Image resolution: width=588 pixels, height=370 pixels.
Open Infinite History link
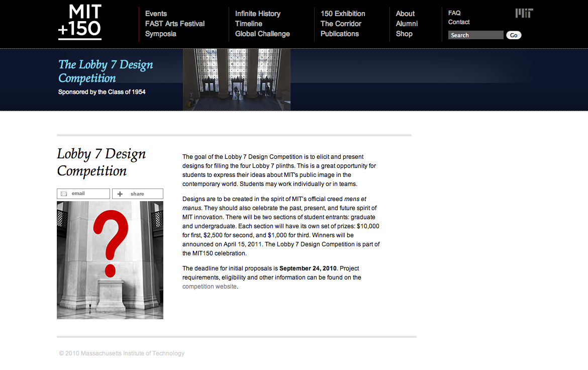click(258, 14)
